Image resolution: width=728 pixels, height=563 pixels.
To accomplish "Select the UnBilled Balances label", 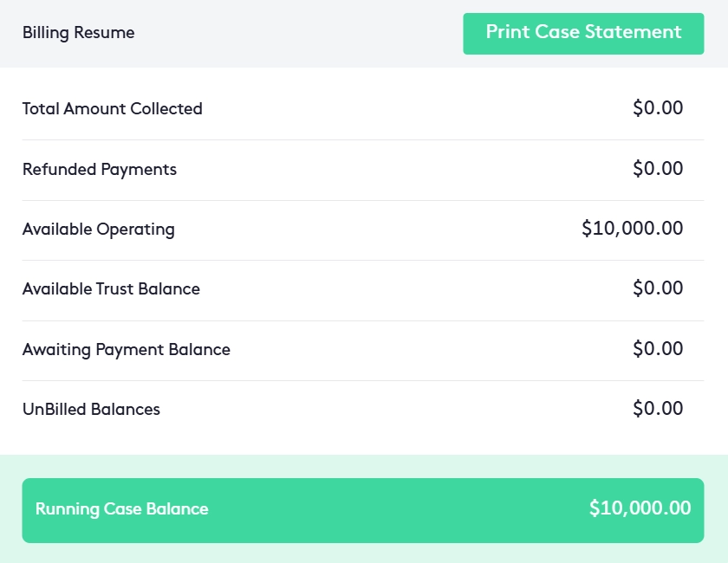I will [x=91, y=410].
